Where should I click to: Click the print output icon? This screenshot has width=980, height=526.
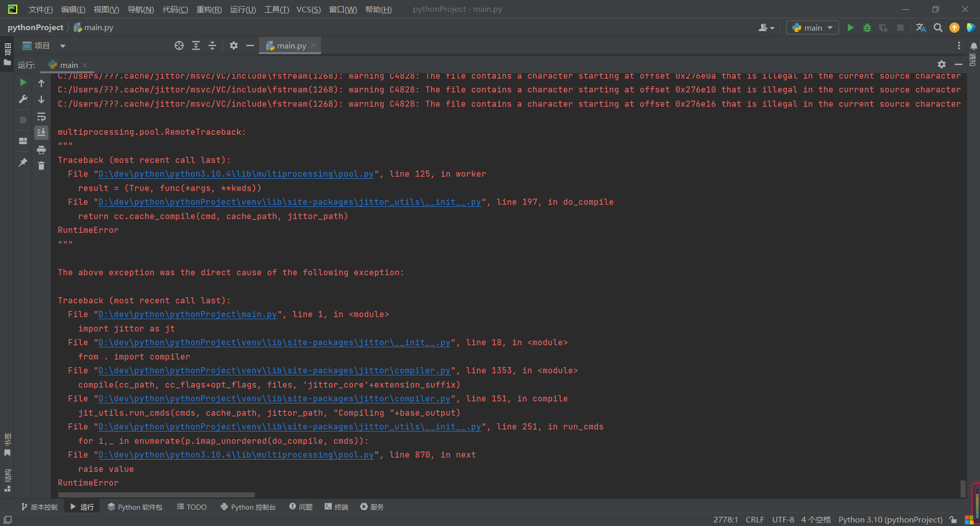pyautogui.click(x=41, y=150)
